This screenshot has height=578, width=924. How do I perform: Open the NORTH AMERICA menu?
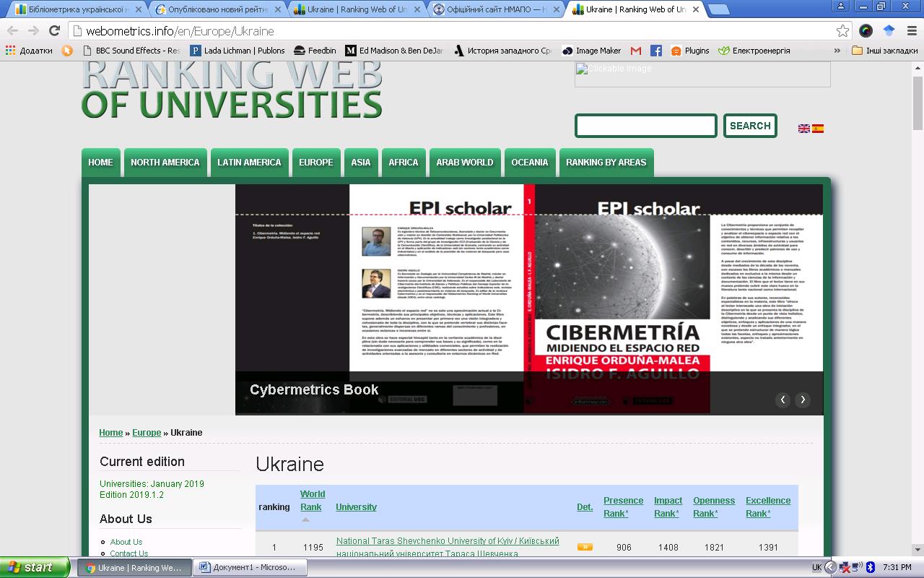click(x=165, y=163)
